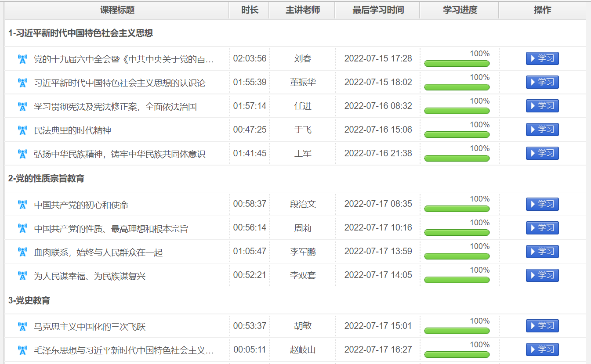Image resolution: width=591 pixels, height=364 pixels.
Task: Click broadcast icon beside 习近平新时代中国特色社会主义思想的认识论
Action: pos(22,83)
